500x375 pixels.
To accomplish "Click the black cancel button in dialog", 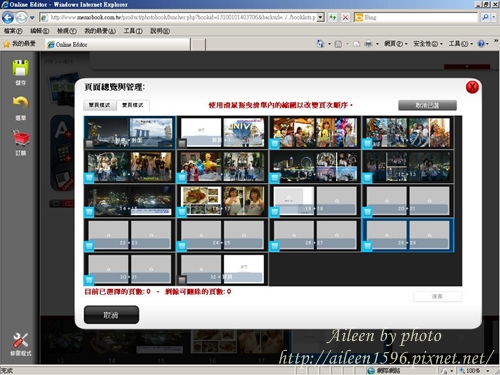I will coord(111,315).
